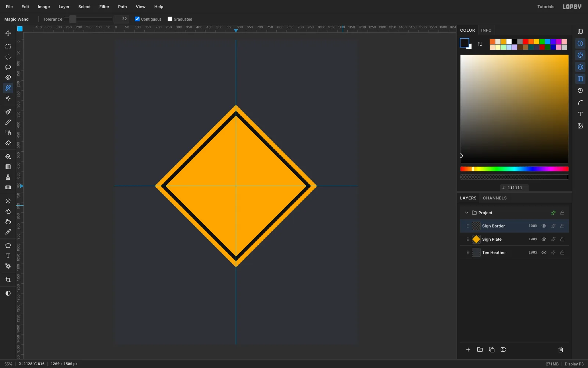Select the Lasso tool
Image resolution: width=588 pixels, height=368 pixels.
(8, 67)
